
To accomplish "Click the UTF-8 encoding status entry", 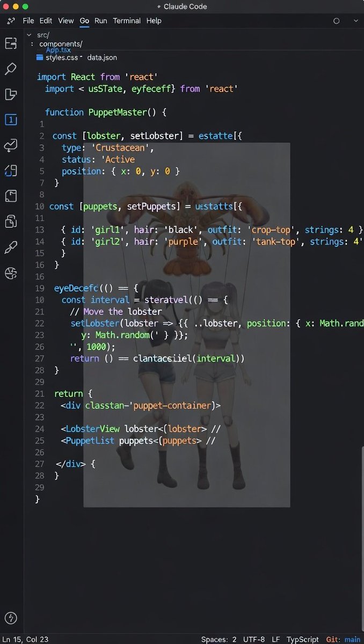I will 254,640.
